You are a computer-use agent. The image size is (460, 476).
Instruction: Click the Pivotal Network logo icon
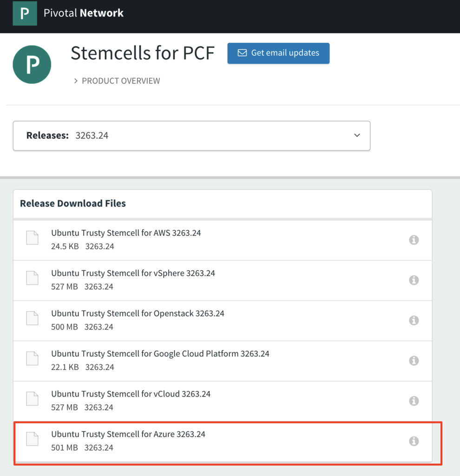[x=25, y=13]
